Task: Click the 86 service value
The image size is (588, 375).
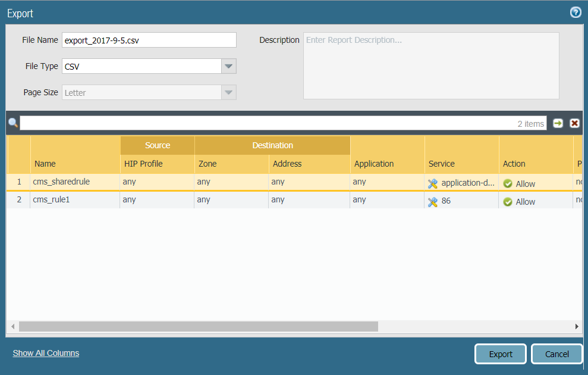Action: click(x=446, y=201)
